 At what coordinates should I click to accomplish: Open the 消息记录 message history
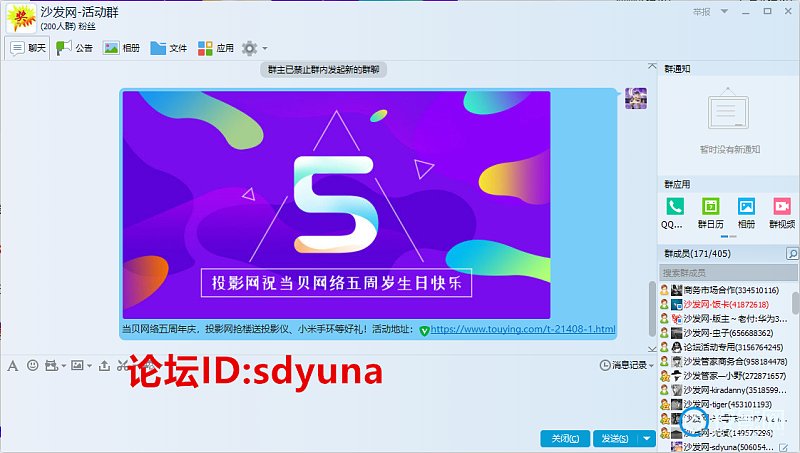coord(623,365)
